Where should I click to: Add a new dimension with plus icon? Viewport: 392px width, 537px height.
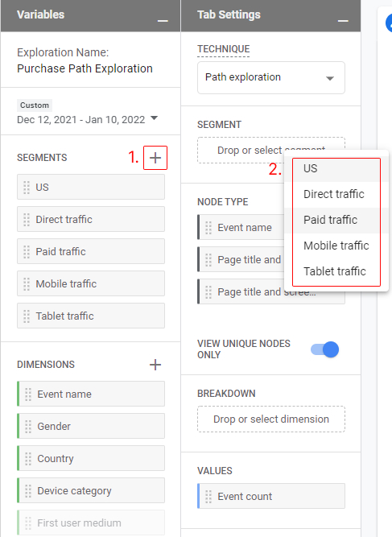click(x=155, y=365)
